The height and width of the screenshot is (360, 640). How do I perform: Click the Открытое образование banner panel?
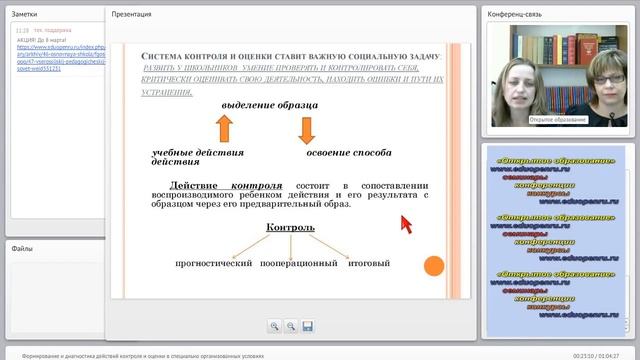(x=556, y=241)
